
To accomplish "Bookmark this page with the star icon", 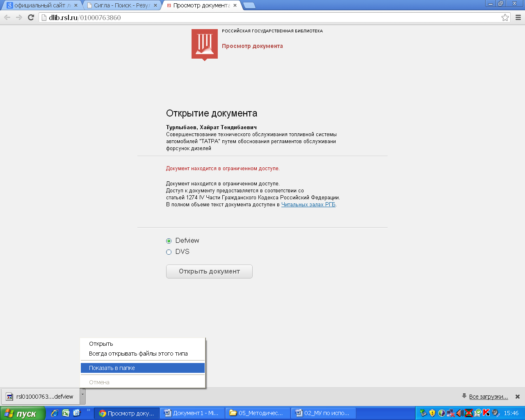I will pyautogui.click(x=505, y=17).
